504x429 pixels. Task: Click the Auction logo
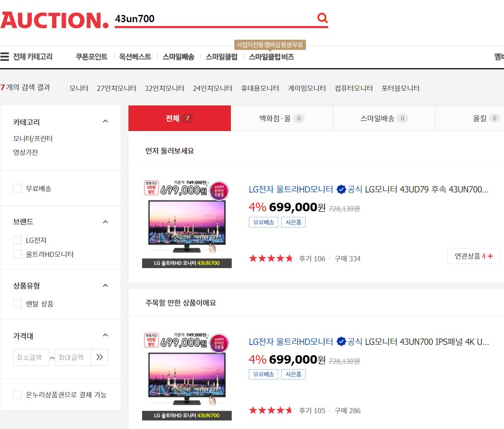coord(55,20)
